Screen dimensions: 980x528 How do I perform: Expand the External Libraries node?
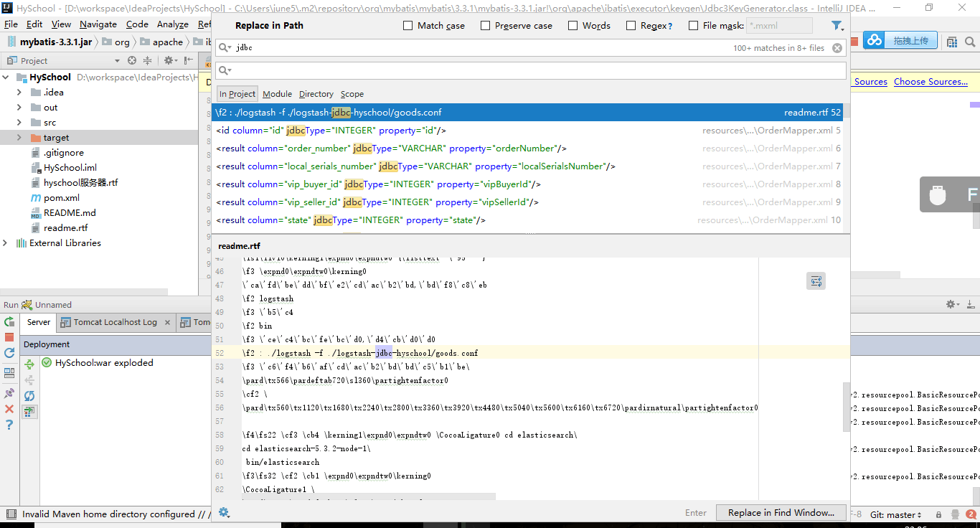coord(6,243)
